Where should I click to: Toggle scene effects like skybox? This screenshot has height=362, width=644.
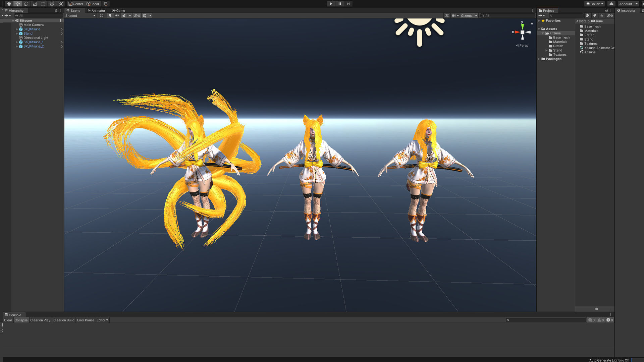click(124, 15)
